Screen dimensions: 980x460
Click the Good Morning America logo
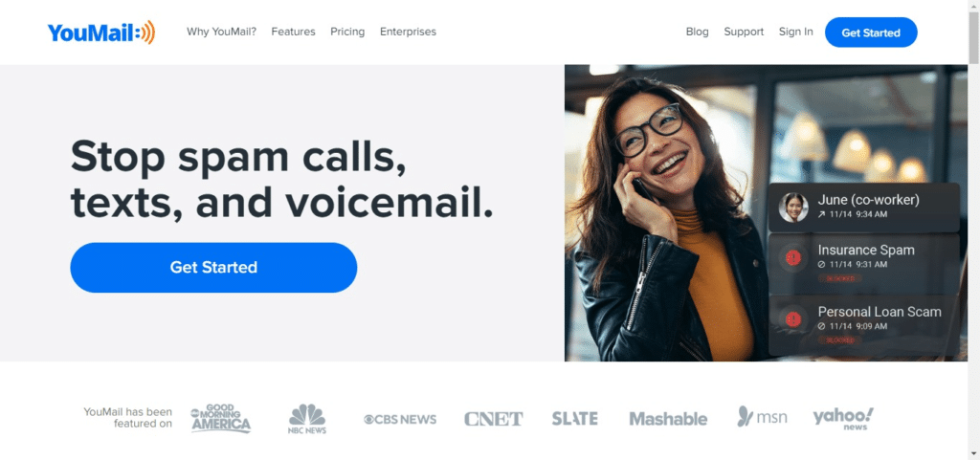click(221, 418)
